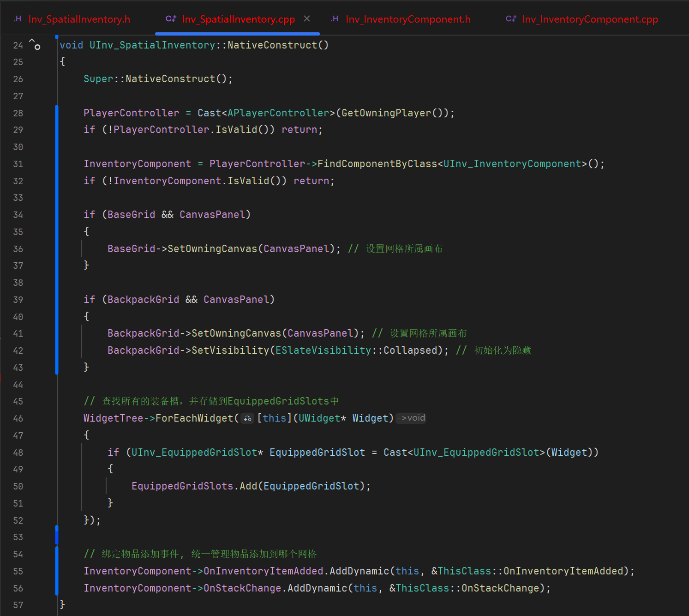The image size is (689, 616).
Task: Click UInv_EquippedGridSlot cast type on line 48
Action: pos(476,453)
